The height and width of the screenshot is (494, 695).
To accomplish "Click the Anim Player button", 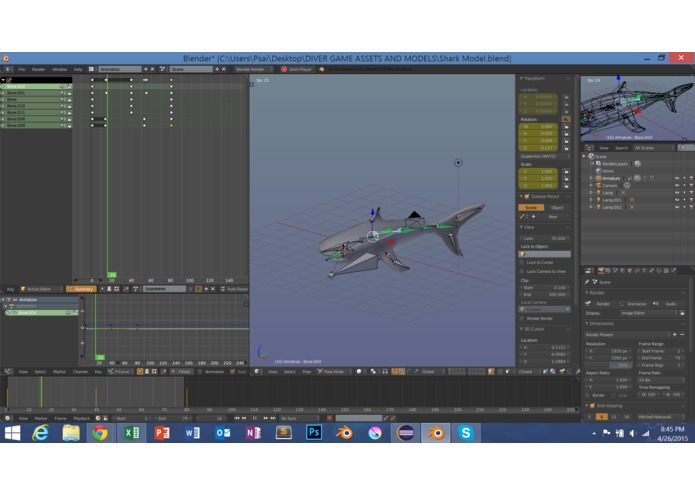I will [297, 69].
